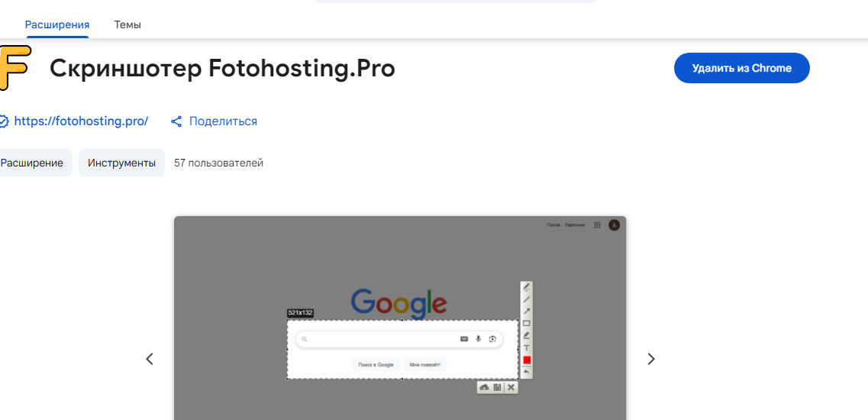The image size is (868, 420).
Task: Click the Скриншотер Fotohosting.Pro title
Action: tap(223, 69)
